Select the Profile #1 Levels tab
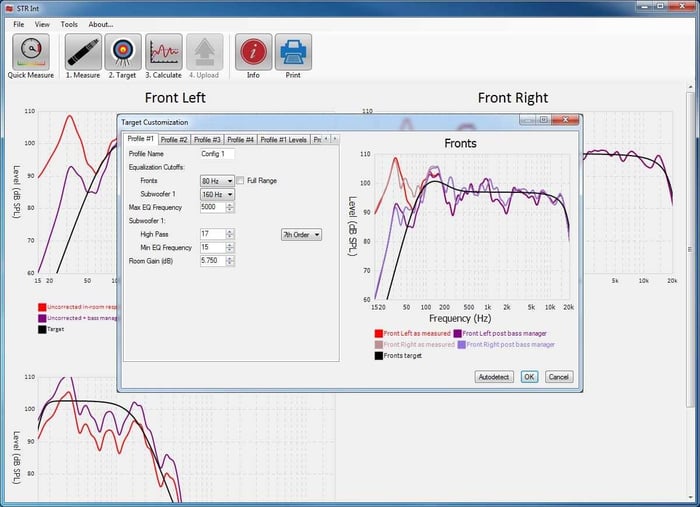700x507 pixels. (x=283, y=140)
